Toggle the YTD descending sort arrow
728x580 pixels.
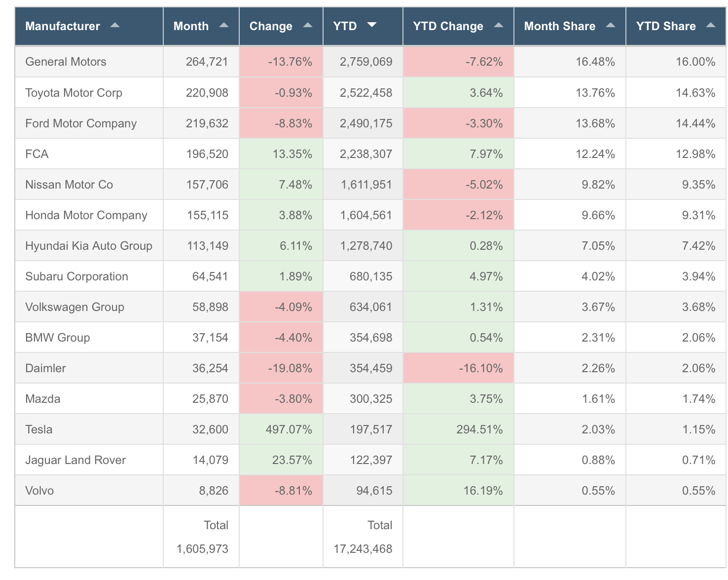[372, 25]
